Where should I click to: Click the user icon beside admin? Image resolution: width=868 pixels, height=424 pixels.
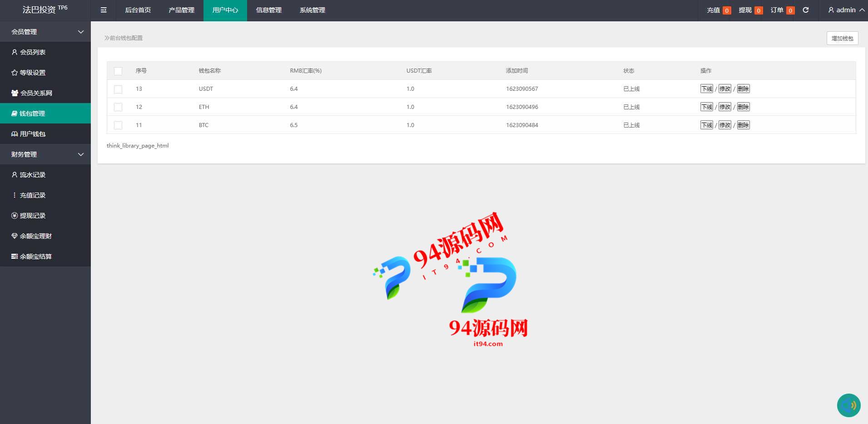(x=831, y=10)
